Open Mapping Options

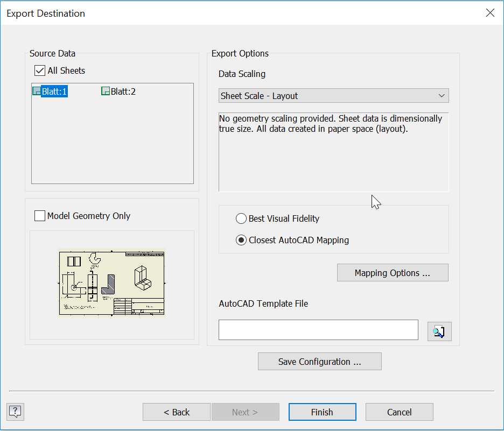[392, 272]
